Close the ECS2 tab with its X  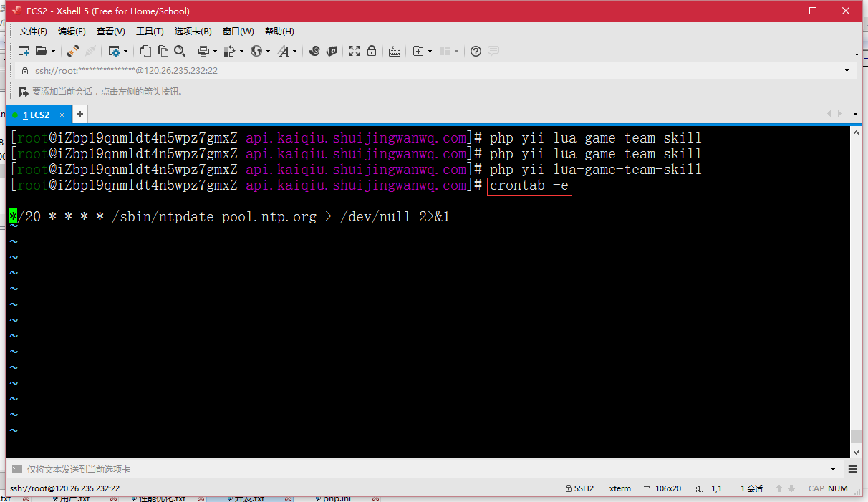(62, 115)
